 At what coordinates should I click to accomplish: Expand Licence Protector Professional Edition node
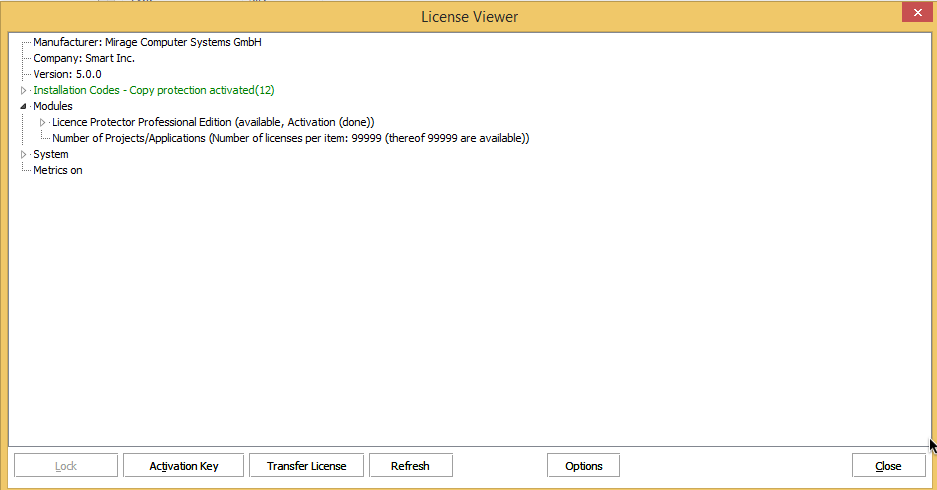pyautogui.click(x=42, y=122)
